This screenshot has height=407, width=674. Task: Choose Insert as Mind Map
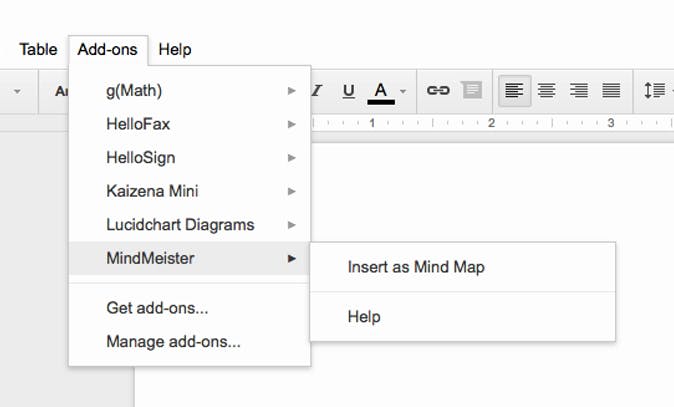[x=416, y=267]
